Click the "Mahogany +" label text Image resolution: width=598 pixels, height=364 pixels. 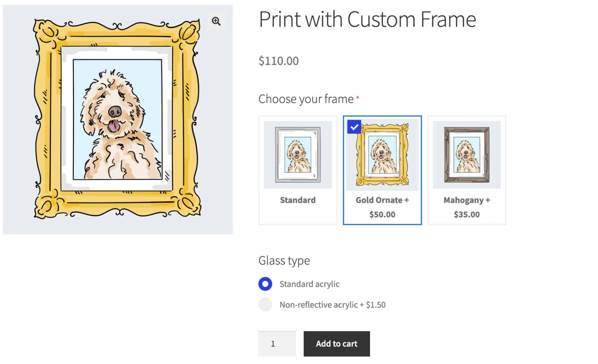[x=467, y=200]
